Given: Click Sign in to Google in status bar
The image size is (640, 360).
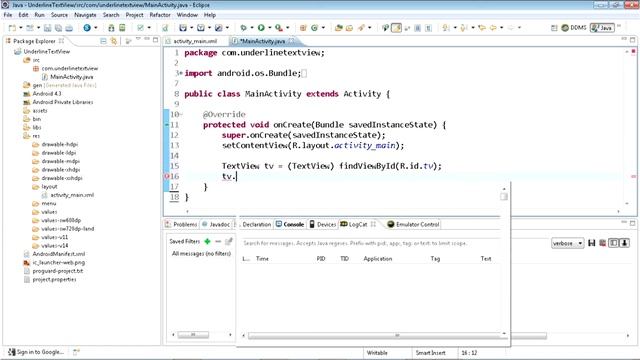Looking at the screenshot, I should 36,352.
